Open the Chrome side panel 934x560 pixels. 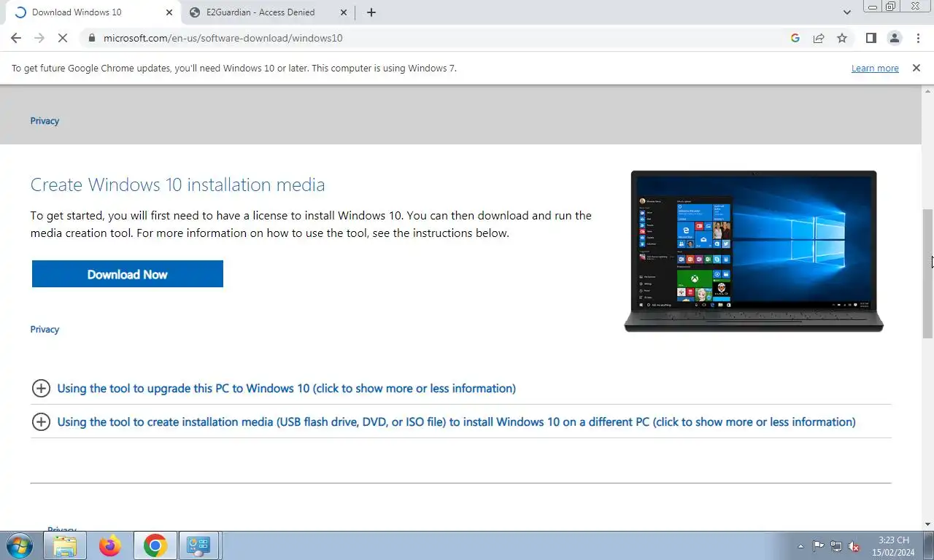point(871,38)
